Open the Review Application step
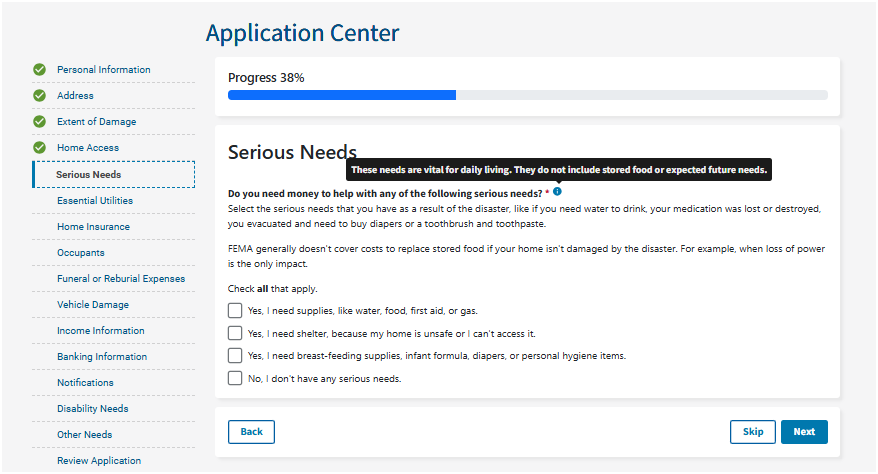 [x=99, y=461]
